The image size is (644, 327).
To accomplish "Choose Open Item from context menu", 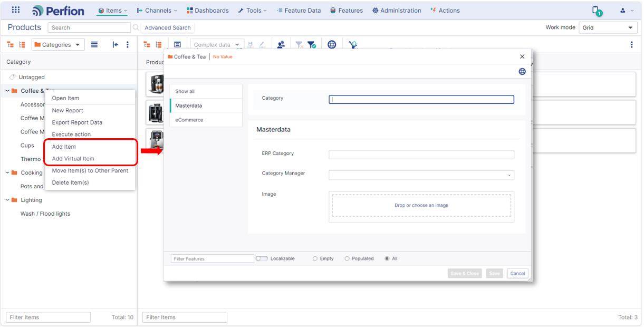I will (x=65, y=98).
